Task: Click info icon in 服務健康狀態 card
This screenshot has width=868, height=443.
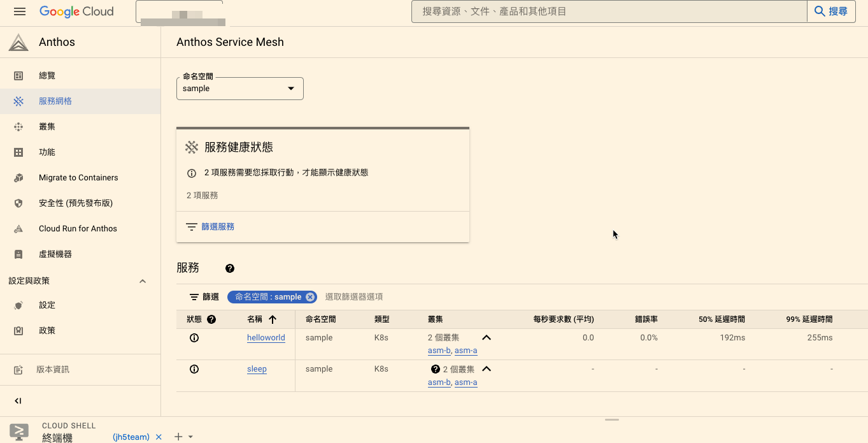Action: tap(191, 173)
